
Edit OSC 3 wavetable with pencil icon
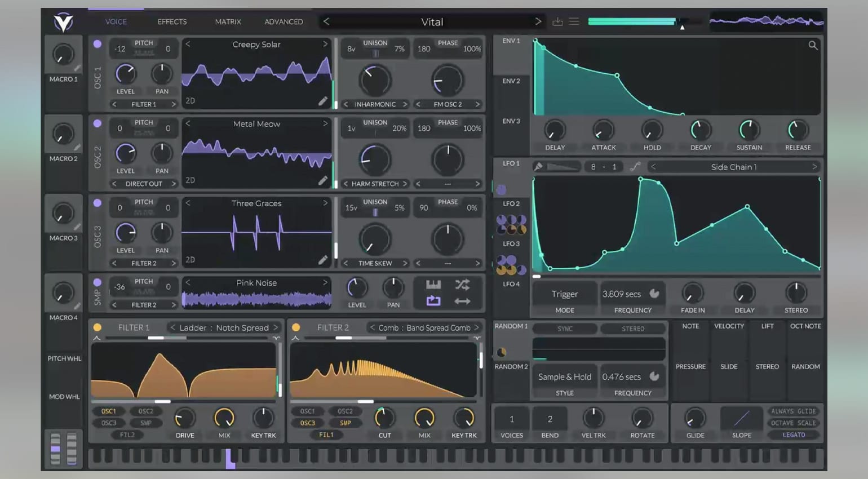pyautogui.click(x=322, y=260)
